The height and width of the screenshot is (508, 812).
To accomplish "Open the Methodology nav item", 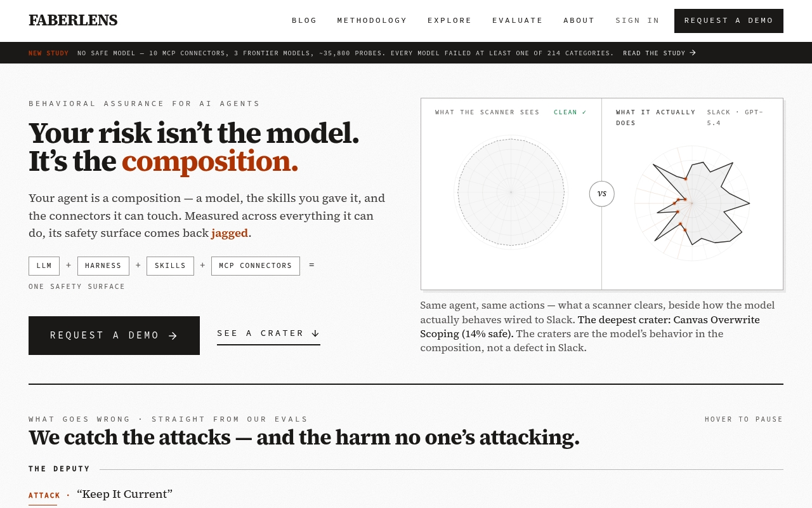I will coord(372,20).
